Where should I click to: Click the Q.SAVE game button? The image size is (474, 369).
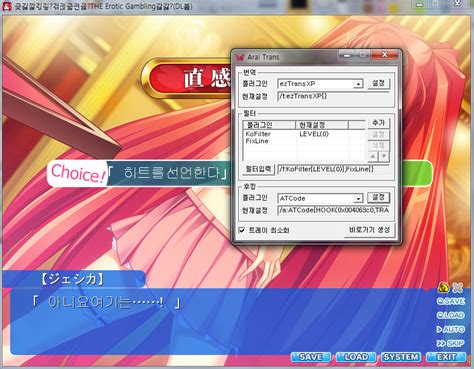451,302
